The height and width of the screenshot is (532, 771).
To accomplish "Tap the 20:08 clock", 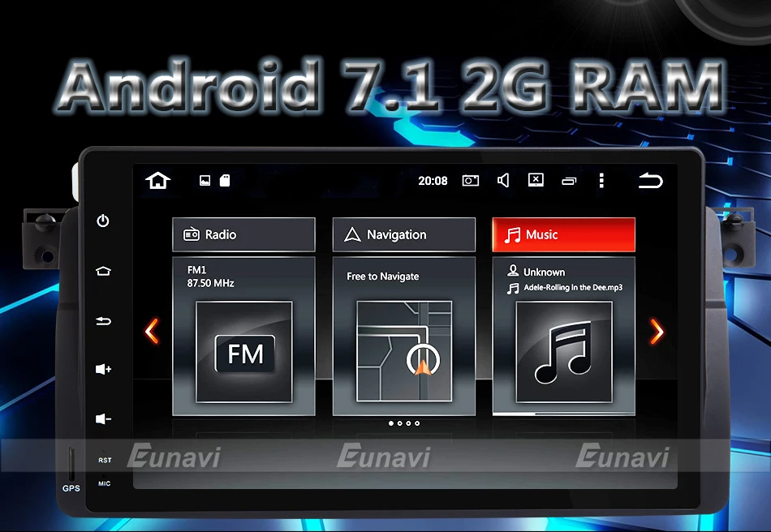I will click(433, 181).
